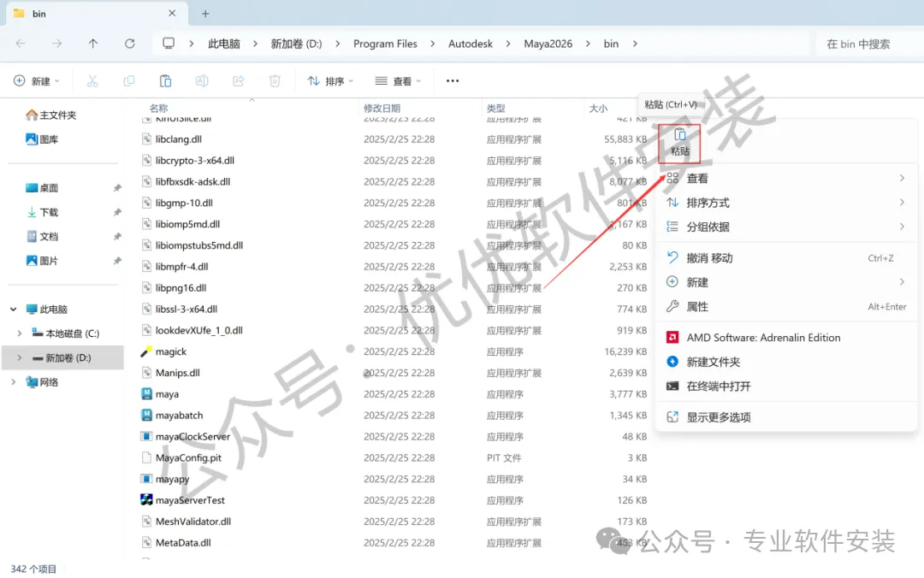924x578 pixels.
Task: Click the mayapy application icon
Action: click(147, 479)
